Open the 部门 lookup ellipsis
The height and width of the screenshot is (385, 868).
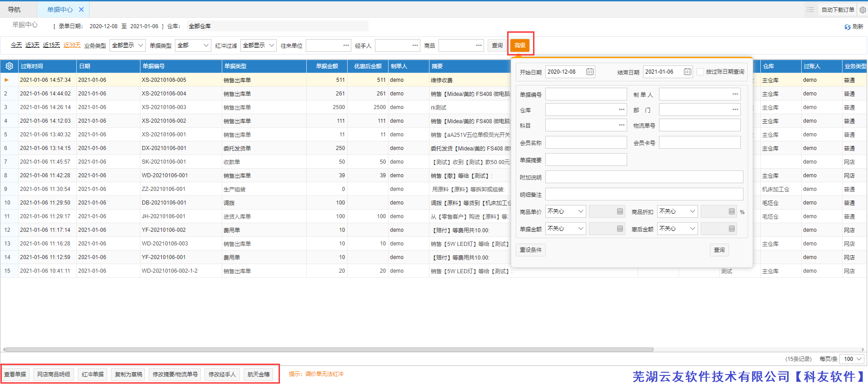[735, 110]
